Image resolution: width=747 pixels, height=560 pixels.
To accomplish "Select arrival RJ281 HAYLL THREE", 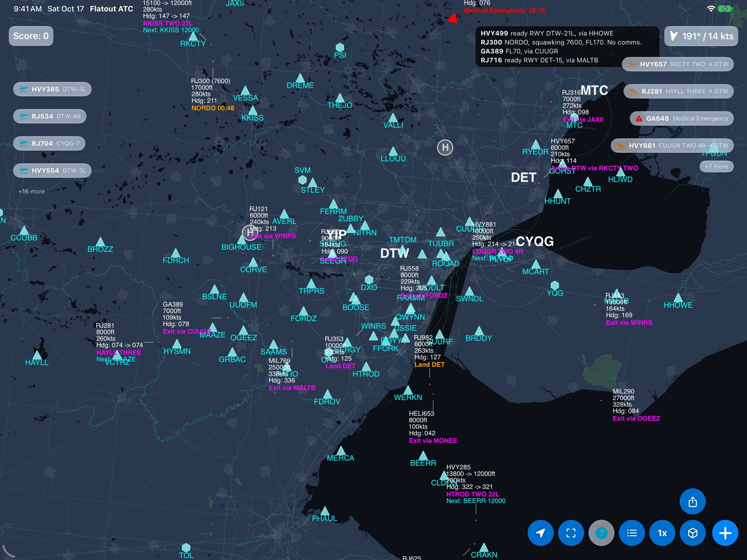I will (x=678, y=91).
